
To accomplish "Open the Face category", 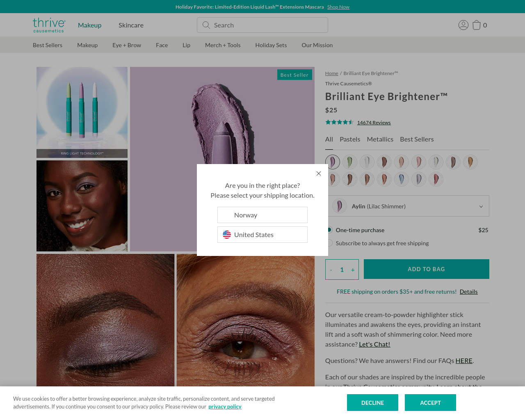I will pos(162,45).
